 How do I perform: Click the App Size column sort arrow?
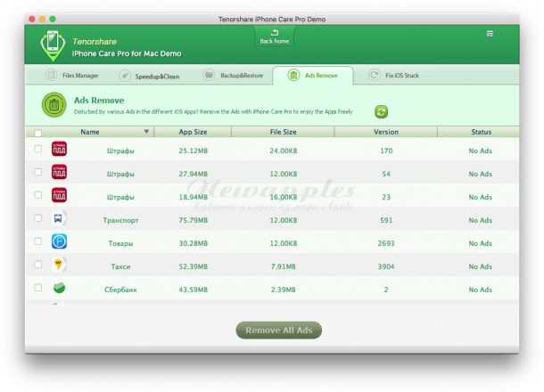pos(221,132)
